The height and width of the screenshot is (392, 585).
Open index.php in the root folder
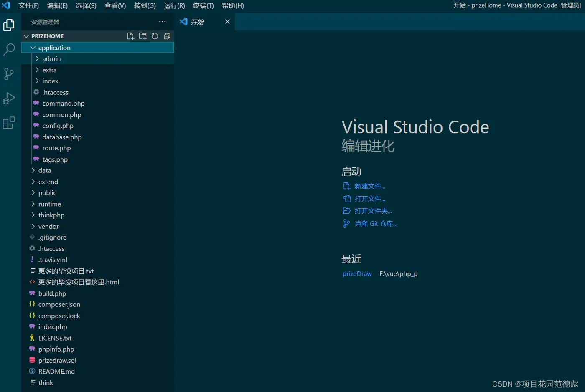coord(97,327)
